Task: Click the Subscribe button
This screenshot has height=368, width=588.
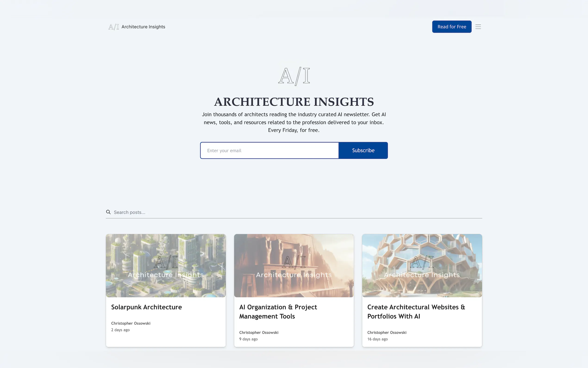Action: 363,150
